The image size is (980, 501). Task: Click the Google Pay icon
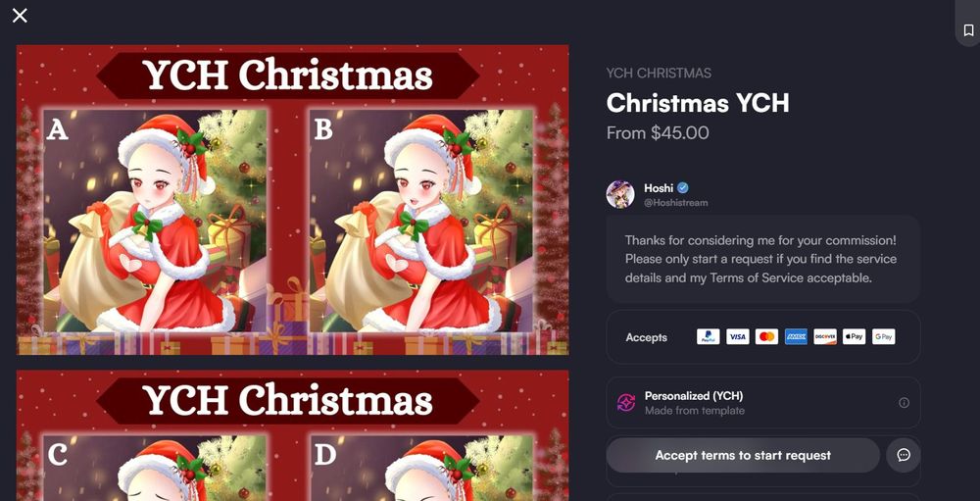[883, 337]
